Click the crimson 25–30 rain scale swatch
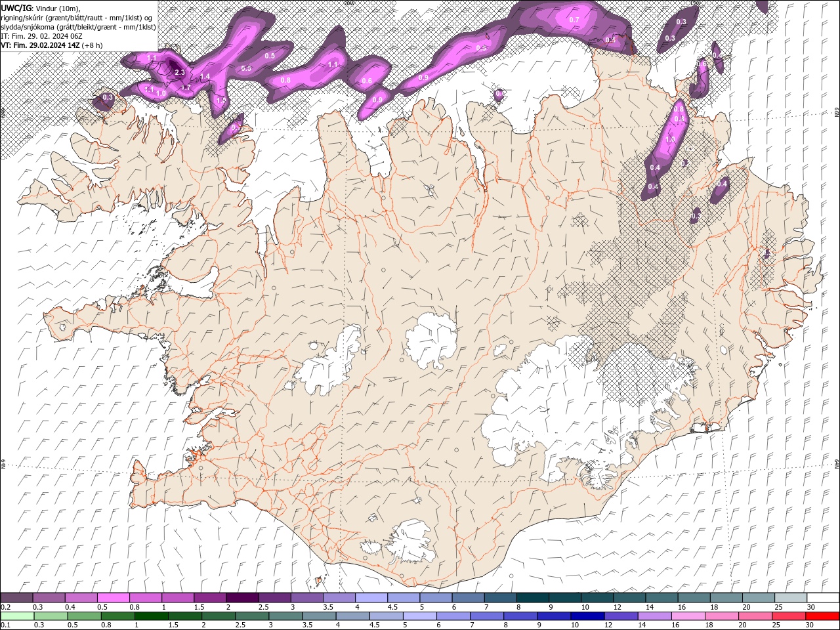 (x=790, y=616)
